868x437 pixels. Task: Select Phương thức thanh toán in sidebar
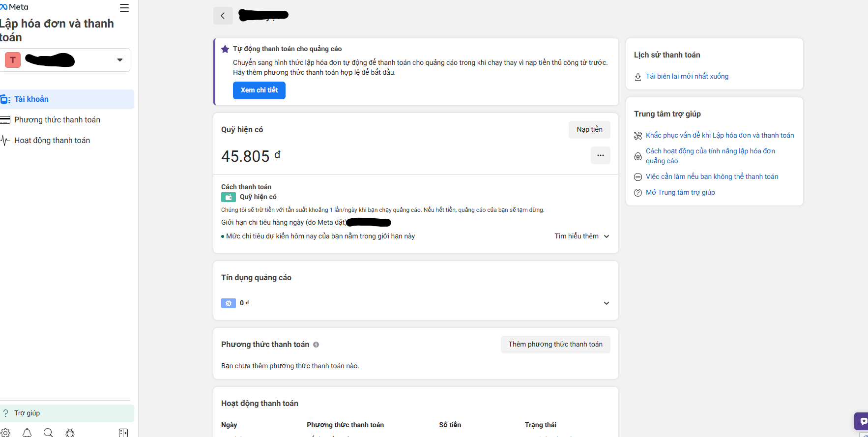coord(57,120)
